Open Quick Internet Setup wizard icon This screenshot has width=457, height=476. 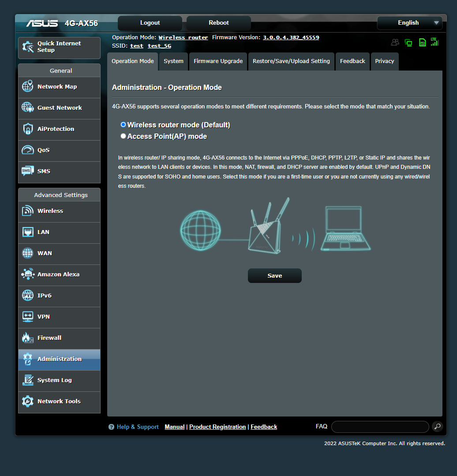[x=28, y=47]
